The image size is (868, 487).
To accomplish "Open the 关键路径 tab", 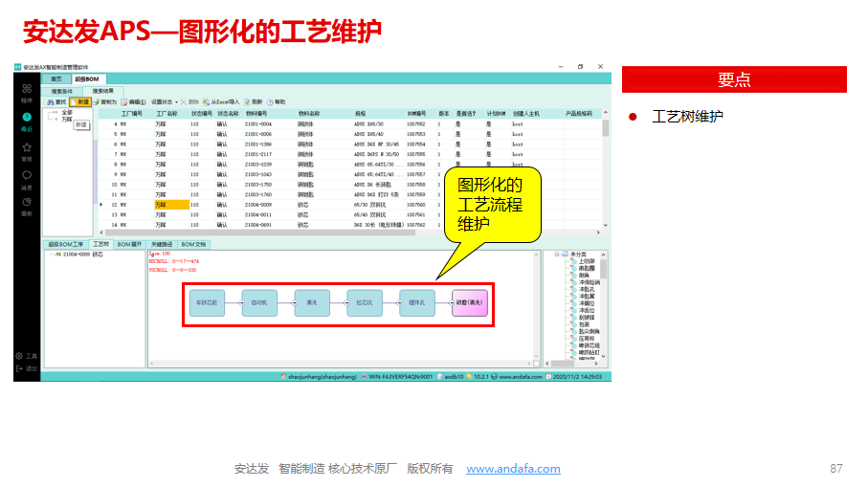I will point(163,245).
